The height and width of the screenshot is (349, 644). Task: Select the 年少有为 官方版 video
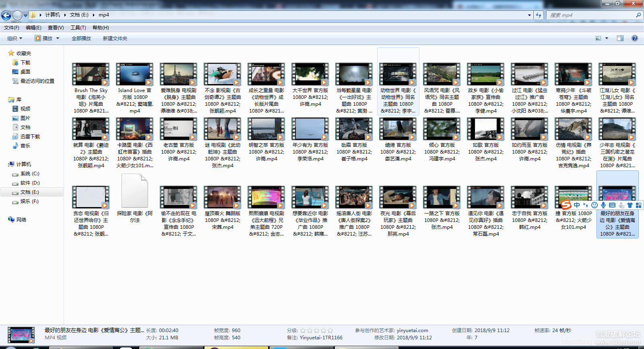coord(310,140)
